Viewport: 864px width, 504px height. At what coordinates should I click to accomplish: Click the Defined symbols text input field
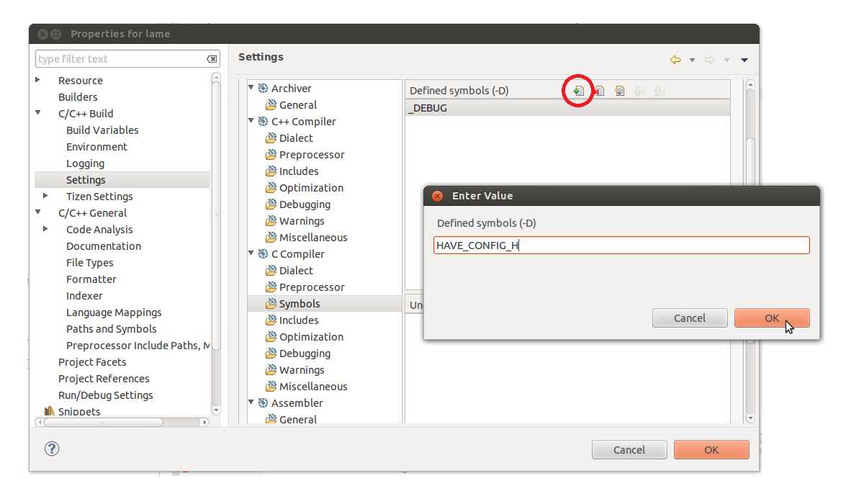(621, 246)
